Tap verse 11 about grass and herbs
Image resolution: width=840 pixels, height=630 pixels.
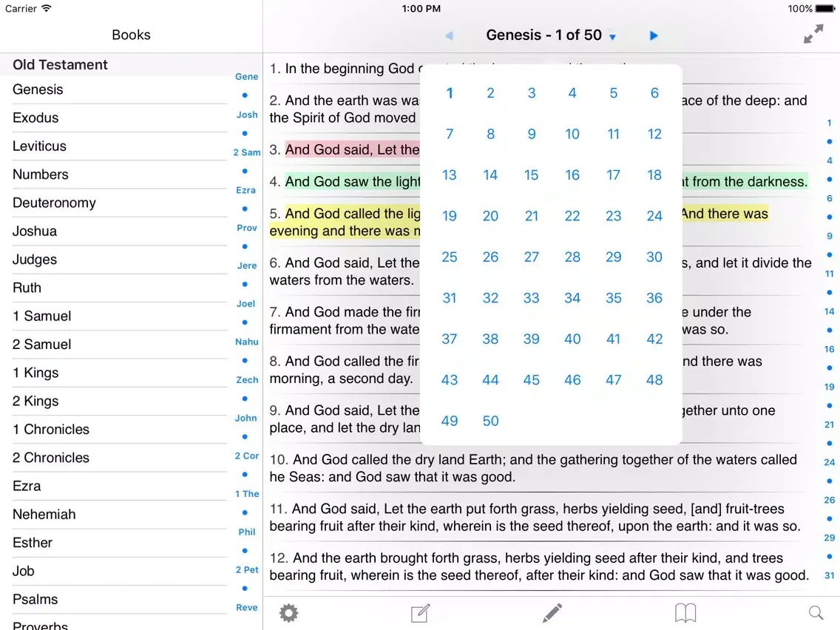(535, 518)
